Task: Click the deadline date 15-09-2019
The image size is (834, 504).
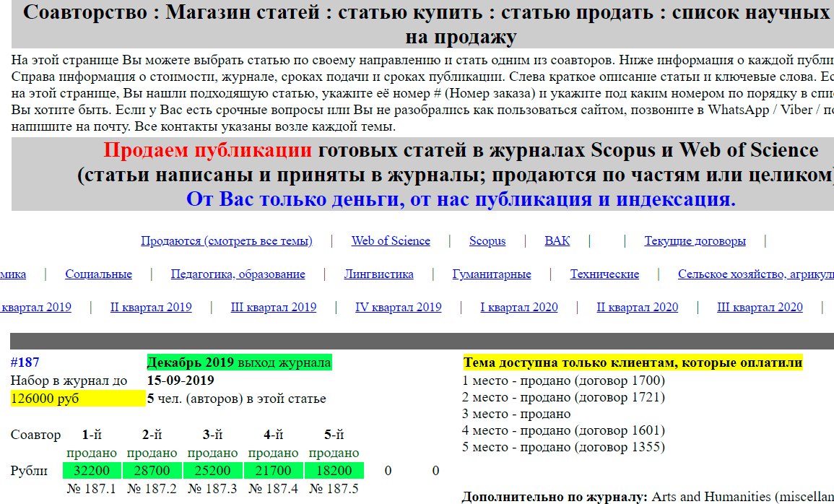Action: pos(181,381)
